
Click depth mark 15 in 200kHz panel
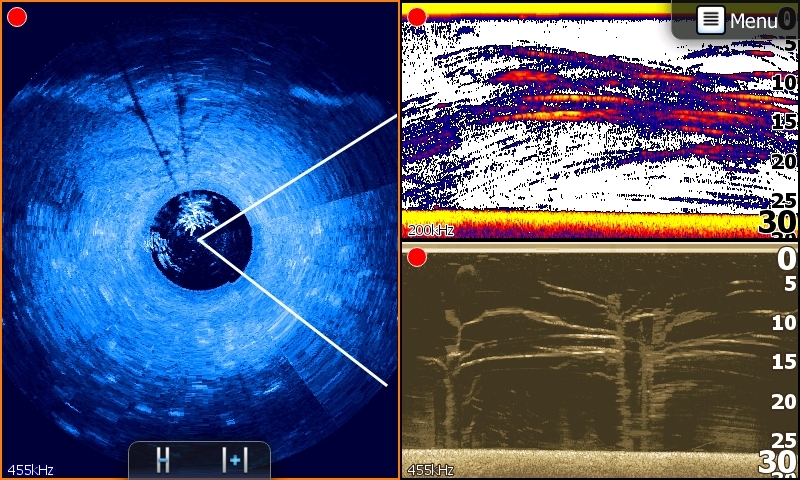pyautogui.click(x=784, y=121)
